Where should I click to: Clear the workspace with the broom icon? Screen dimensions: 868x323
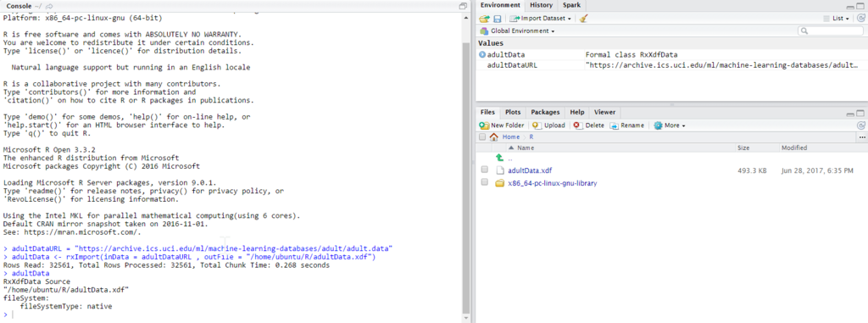point(583,19)
